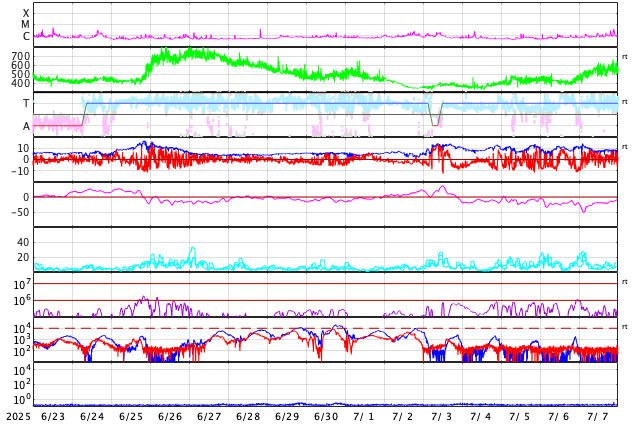Select the "6/26" date label
The image size is (634, 424).
coord(170,417)
